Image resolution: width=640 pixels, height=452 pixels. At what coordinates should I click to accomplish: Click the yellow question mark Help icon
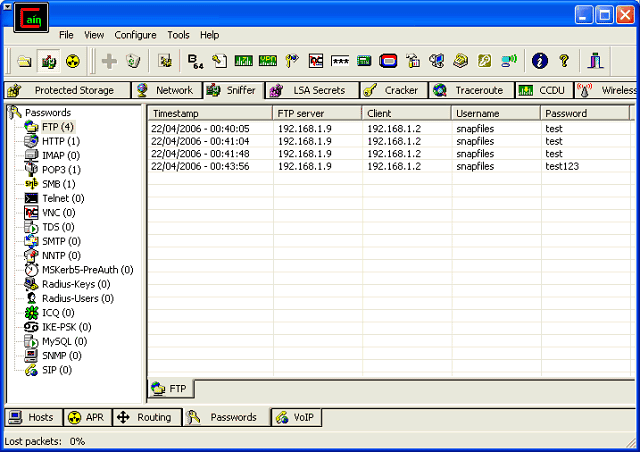pos(564,61)
